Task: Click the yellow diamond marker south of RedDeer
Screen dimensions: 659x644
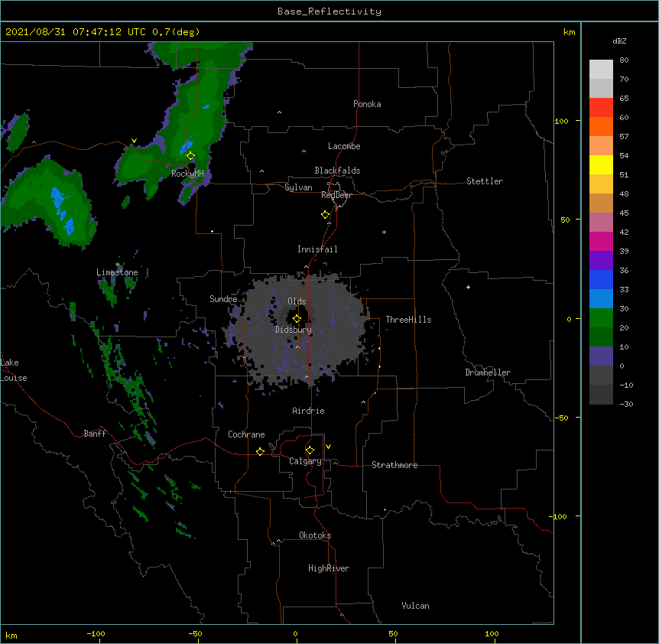Action: pyautogui.click(x=326, y=215)
